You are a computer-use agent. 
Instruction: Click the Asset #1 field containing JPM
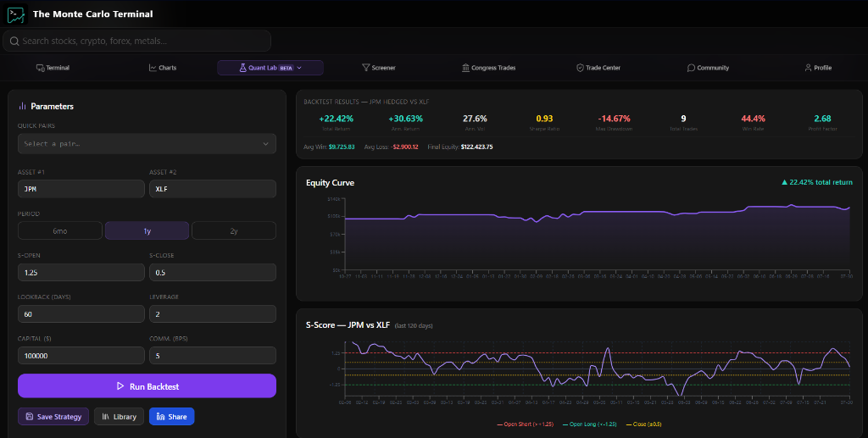pyautogui.click(x=81, y=189)
